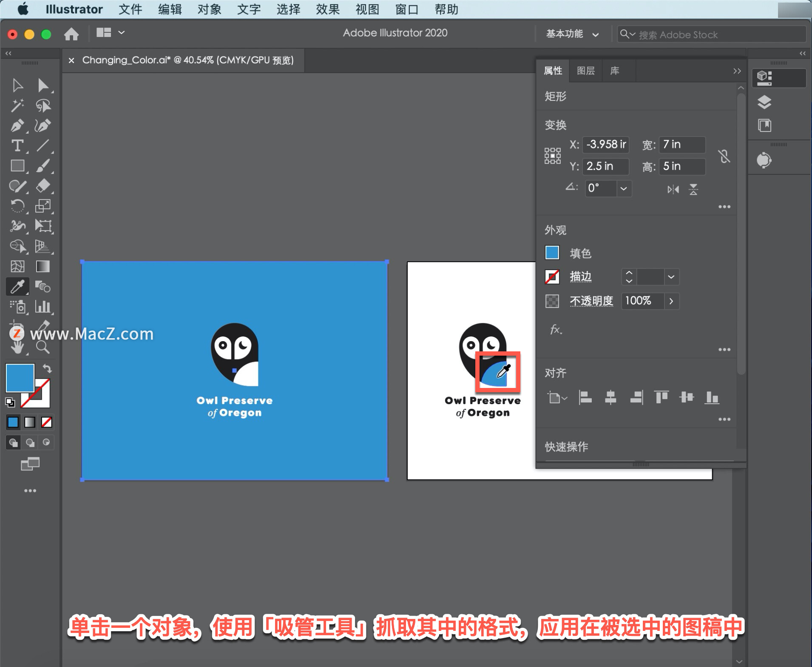Open the 不透明度 opacity panel link
The width and height of the screenshot is (812, 667).
pyautogui.click(x=591, y=301)
